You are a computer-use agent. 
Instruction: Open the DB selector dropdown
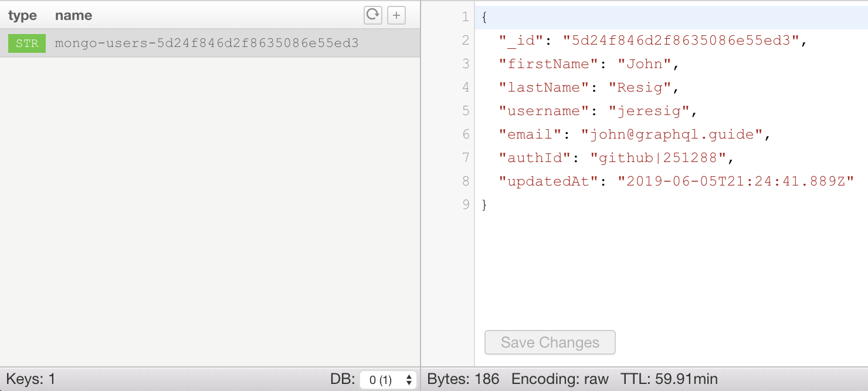pos(388,380)
